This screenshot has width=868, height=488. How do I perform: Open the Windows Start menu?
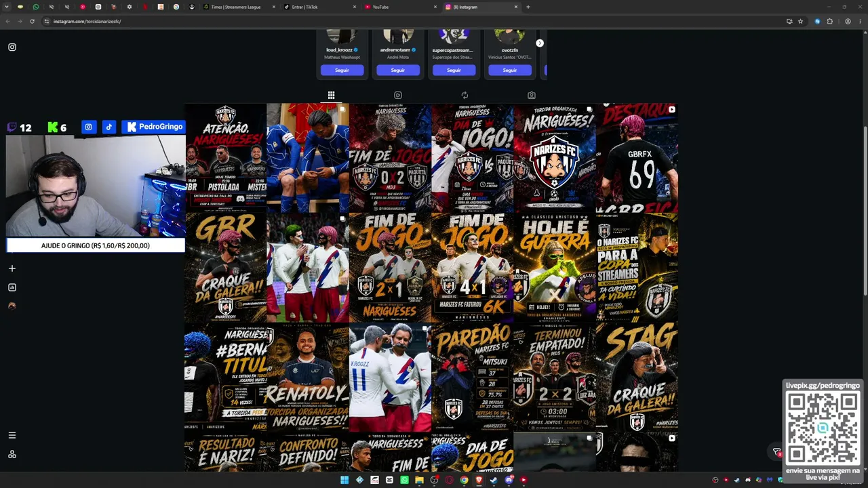coord(344,480)
